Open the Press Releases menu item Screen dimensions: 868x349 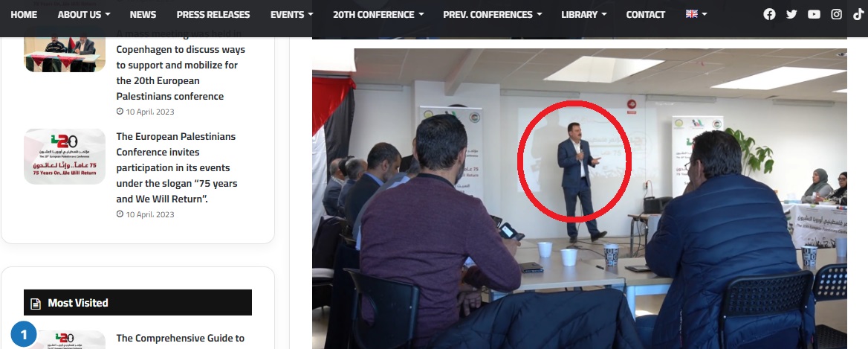pyautogui.click(x=213, y=14)
